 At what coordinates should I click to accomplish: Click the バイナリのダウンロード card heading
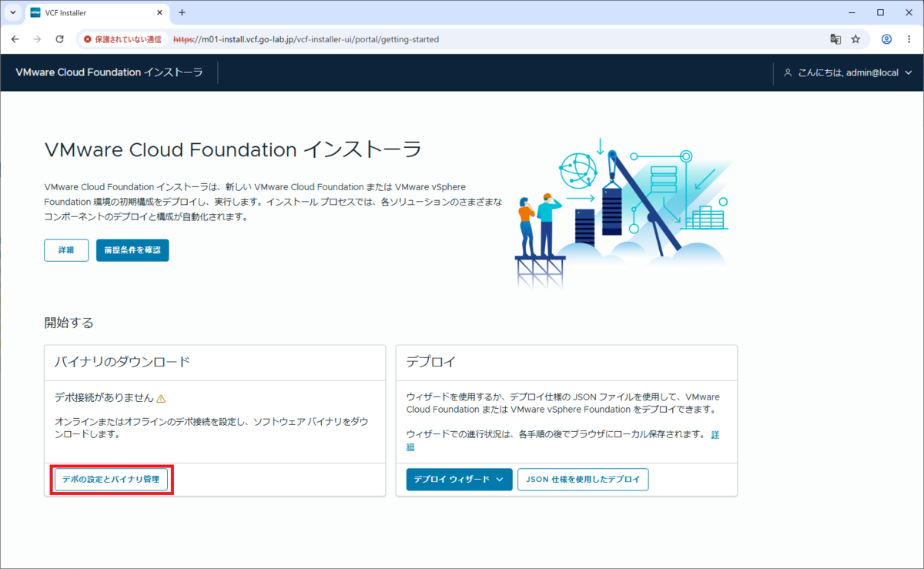coord(122,362)
